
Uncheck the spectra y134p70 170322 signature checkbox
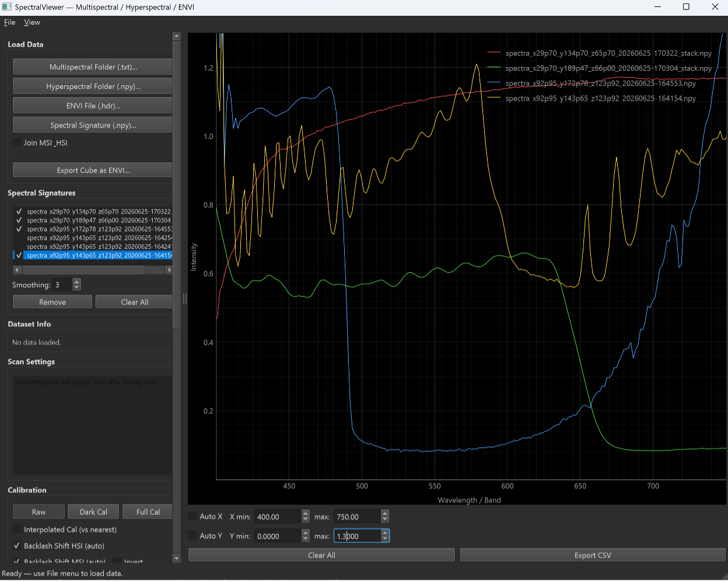[19, 211]
